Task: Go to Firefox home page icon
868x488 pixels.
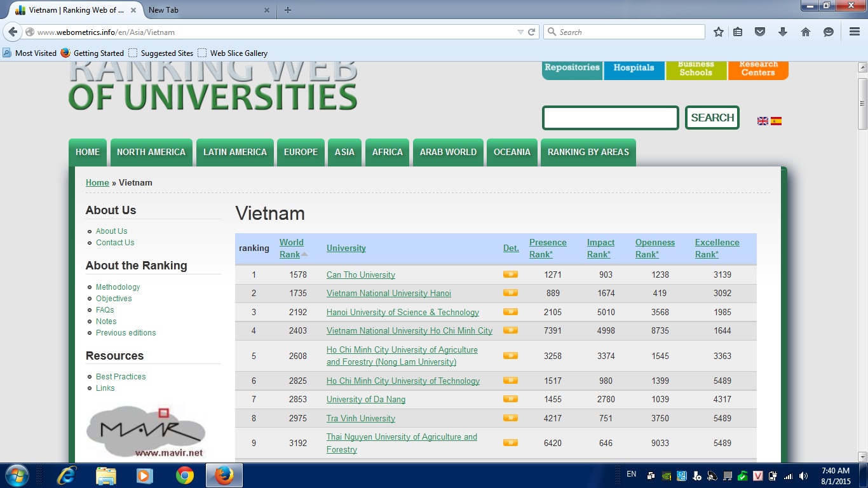Action: tap(805, 32)
